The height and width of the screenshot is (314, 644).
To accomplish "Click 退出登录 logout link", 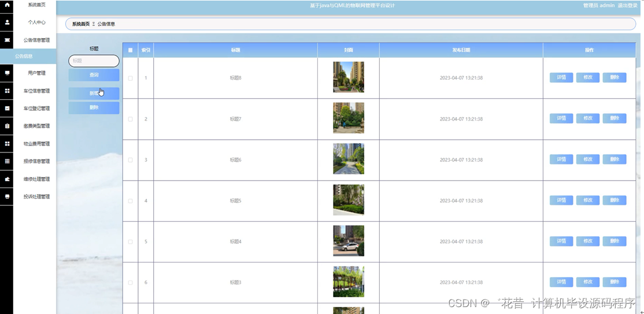I will point(628,6).
